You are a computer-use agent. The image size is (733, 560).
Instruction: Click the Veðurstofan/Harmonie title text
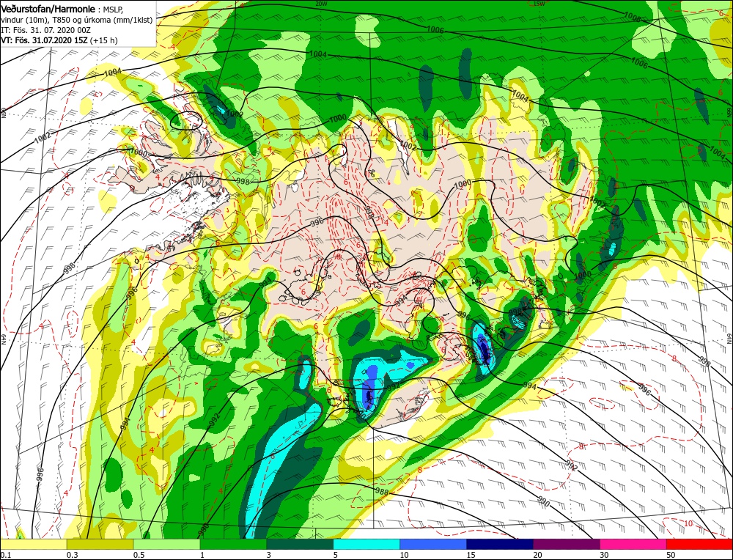point(49,10)
